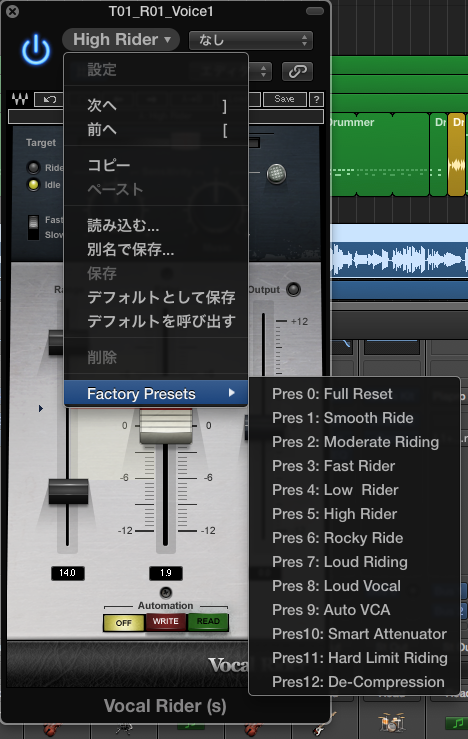The width and height of the screenshot is (468, 739).
Task: Choose コピー from the preset menu
Action: (x=156, y=165)
